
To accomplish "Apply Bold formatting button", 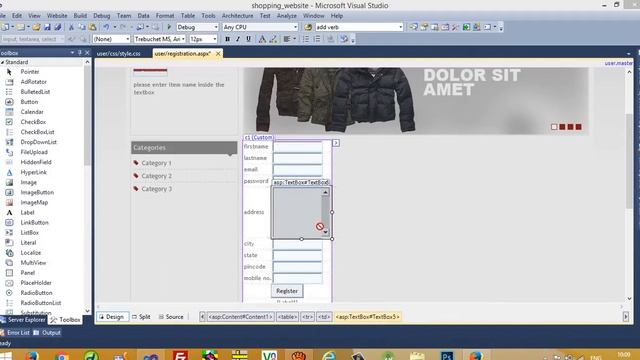I will pos(227,39).
